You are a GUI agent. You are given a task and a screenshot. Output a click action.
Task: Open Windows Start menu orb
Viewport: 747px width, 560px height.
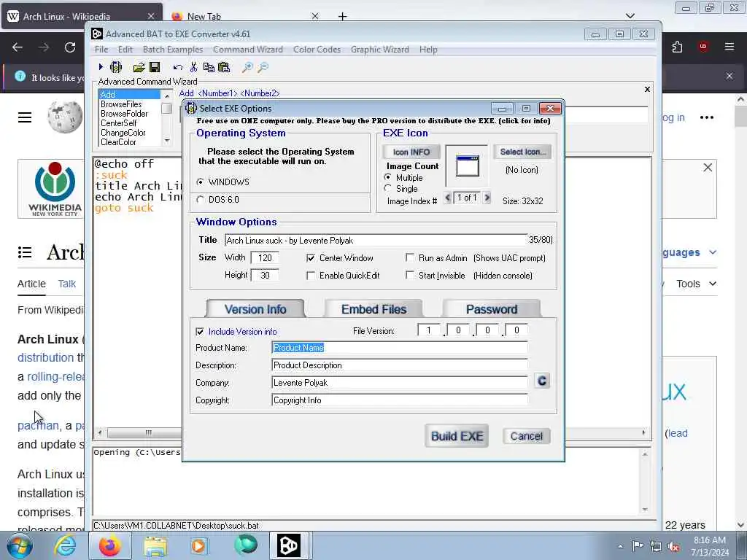20,545
